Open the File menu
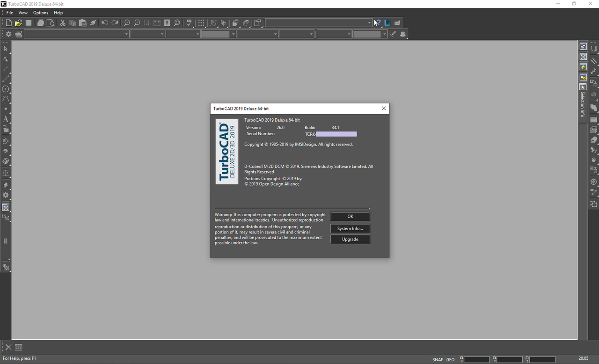Screen dimensions: 599x364 (9, 13)
